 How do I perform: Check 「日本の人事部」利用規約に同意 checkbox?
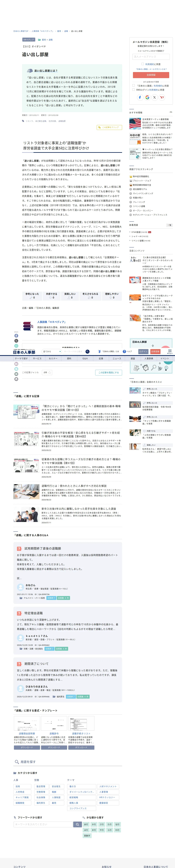133,86
